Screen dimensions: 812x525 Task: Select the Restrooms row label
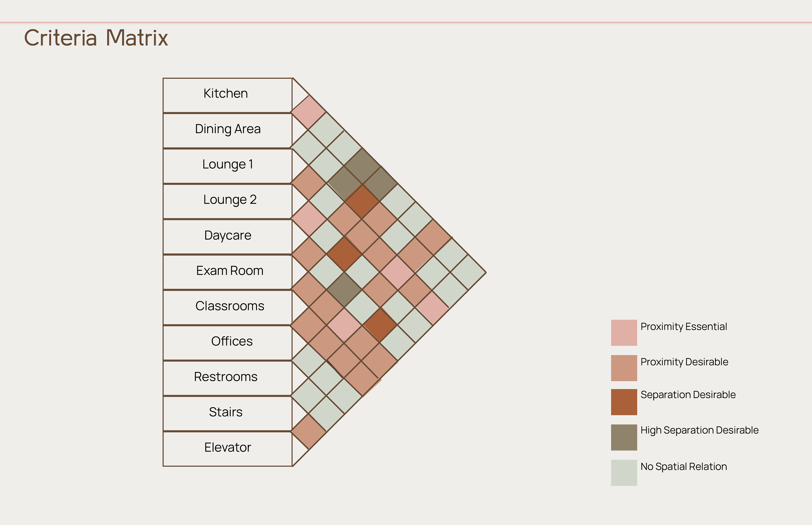(x=228, y=378)
